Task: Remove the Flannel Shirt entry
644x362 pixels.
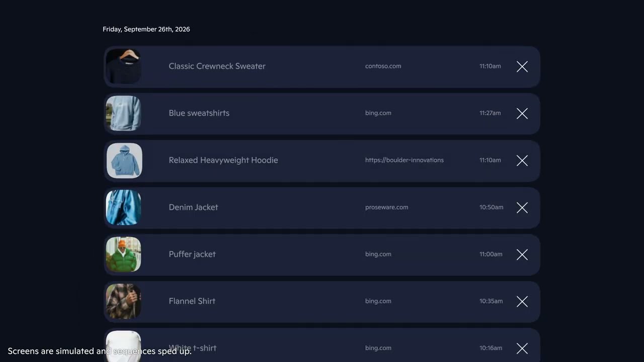Action: coord(522,301)
